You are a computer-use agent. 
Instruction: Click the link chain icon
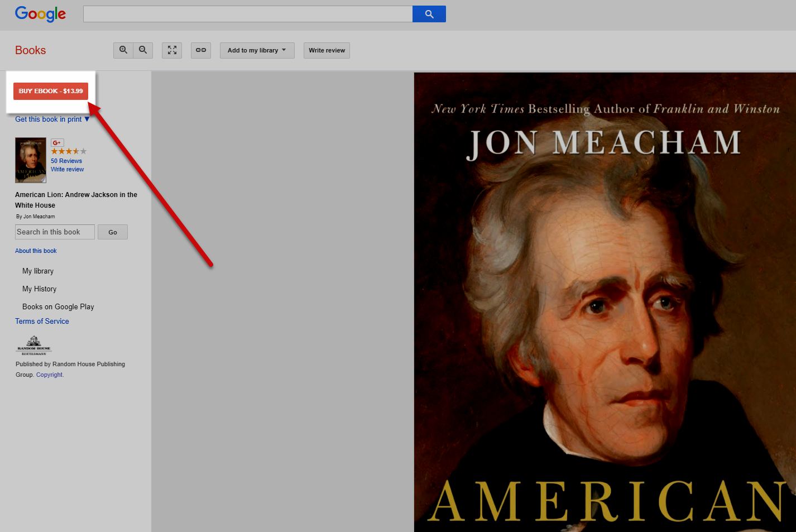click(201, 50)
